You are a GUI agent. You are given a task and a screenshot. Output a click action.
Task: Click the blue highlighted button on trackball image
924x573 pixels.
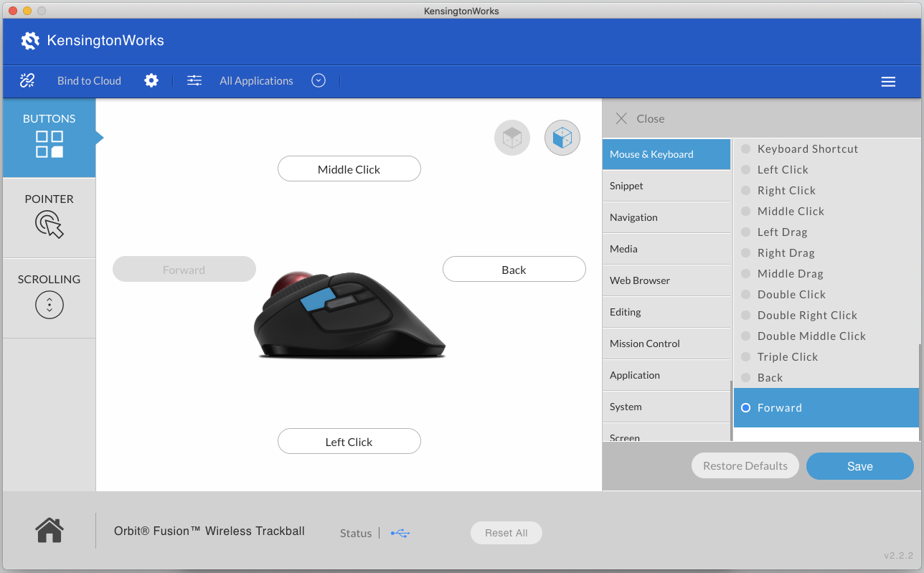(313, 300)
